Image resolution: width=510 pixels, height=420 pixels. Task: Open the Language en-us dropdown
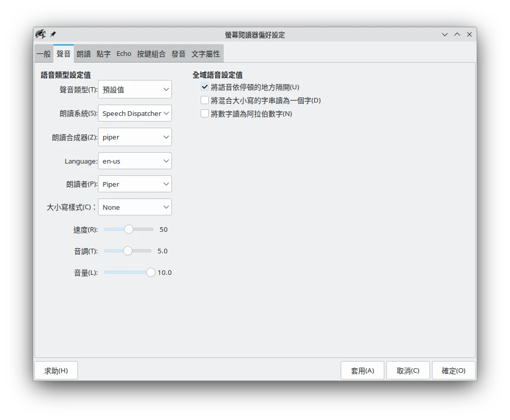coord(135,161)
